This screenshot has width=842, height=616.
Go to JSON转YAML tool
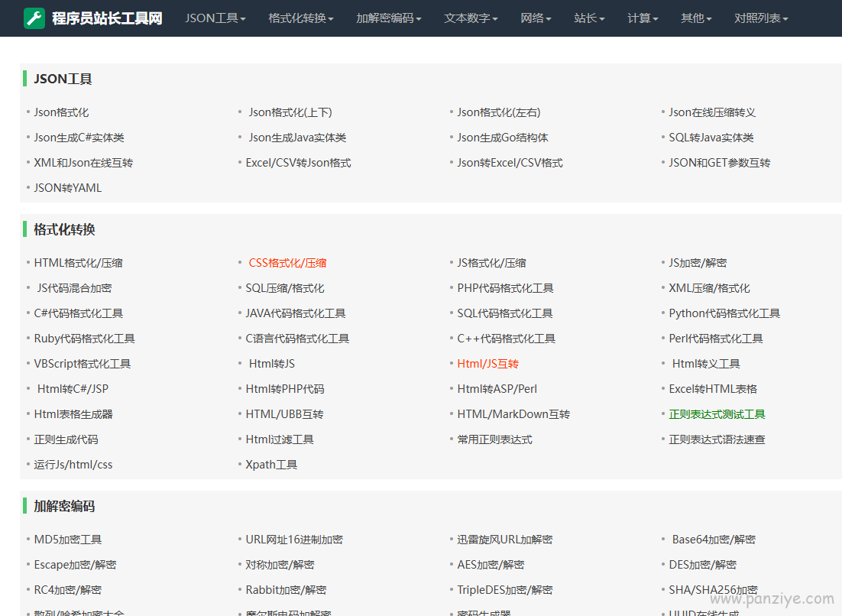pyautogui.click(x=68, y=188)
